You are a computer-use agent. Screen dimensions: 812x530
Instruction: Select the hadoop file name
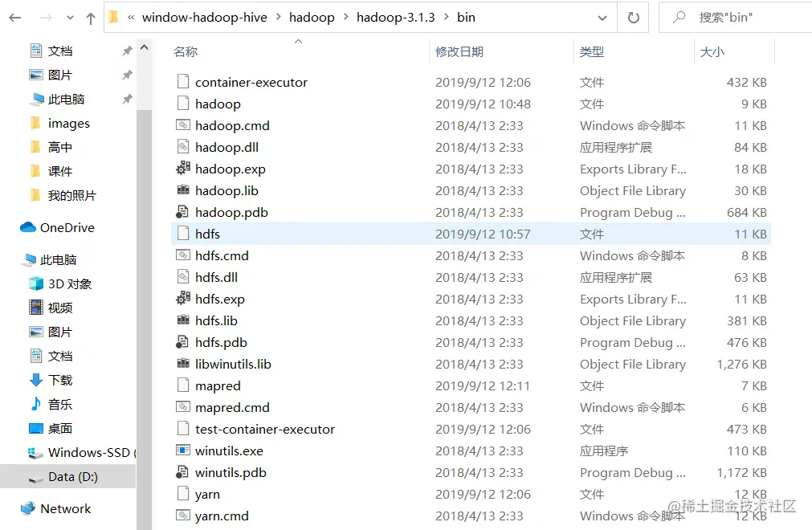coord(218,104)
